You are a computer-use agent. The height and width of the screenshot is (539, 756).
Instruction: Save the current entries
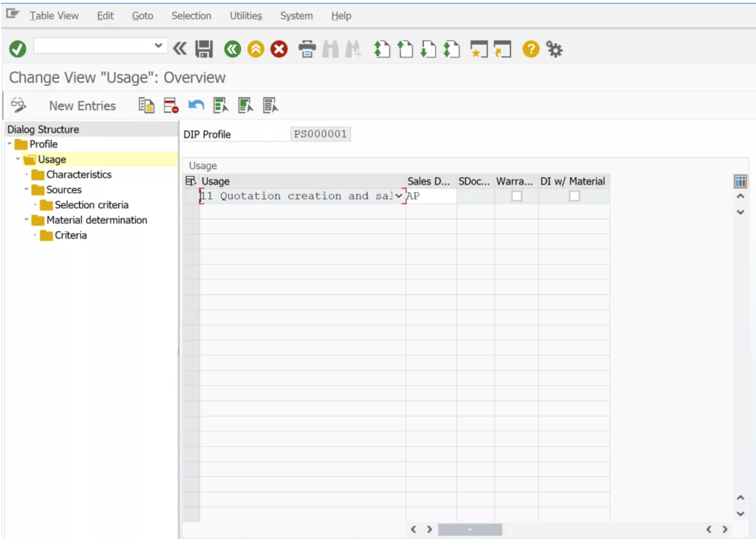click(204, 49)
